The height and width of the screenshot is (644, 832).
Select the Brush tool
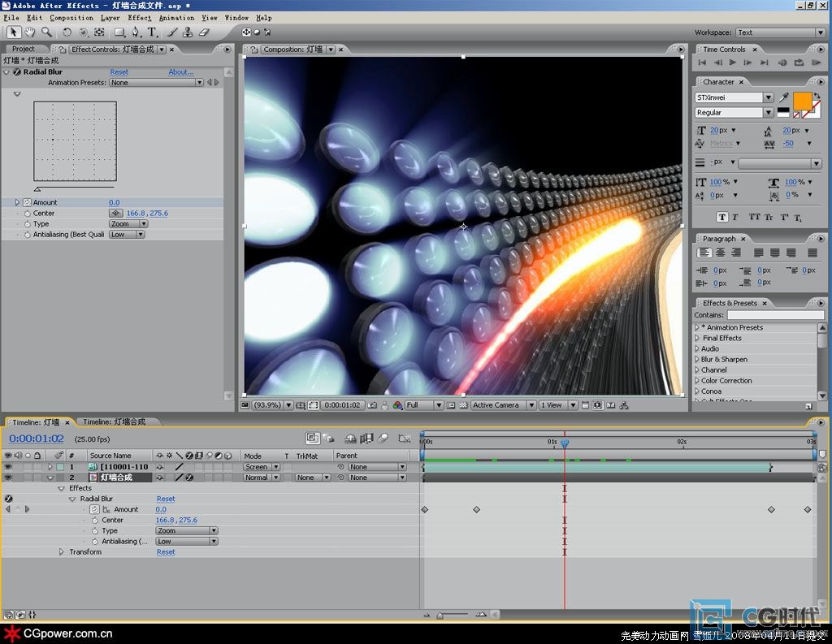coord(172,32)
